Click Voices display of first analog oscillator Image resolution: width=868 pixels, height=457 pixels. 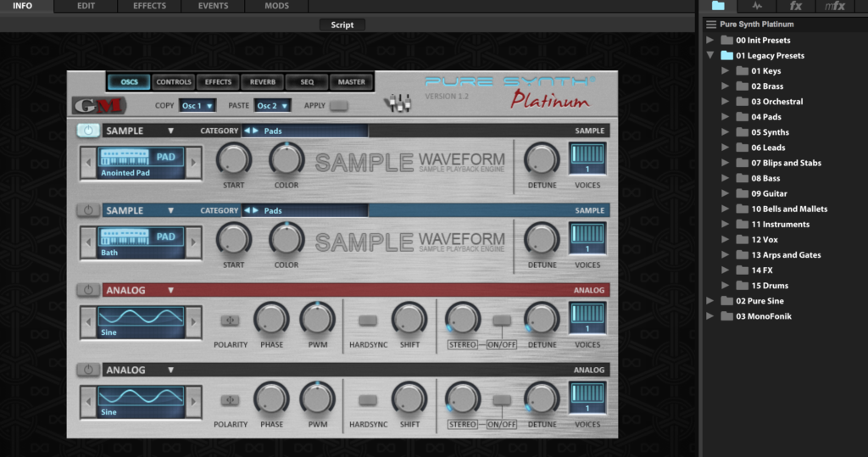[x=587, y=319]
